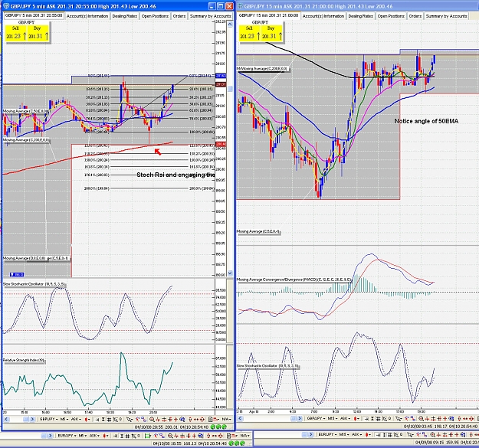Click linked-boxes drawing tool in 5 min toolbar

[143, 420]
